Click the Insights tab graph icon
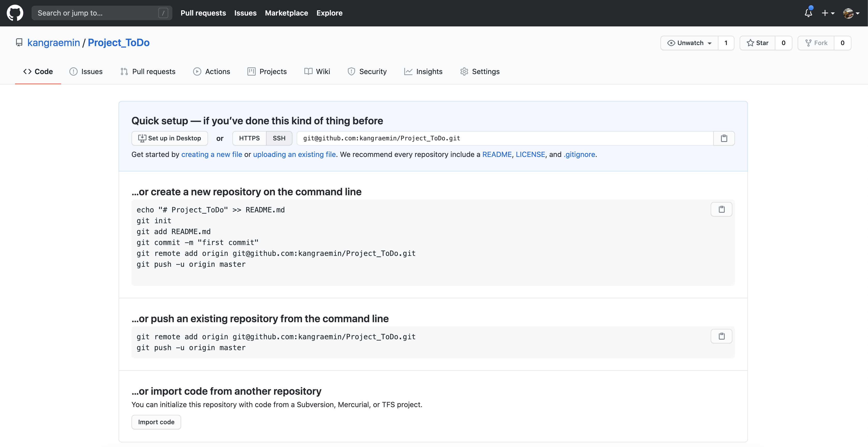 pyautogui.click(x=408, y=71)
